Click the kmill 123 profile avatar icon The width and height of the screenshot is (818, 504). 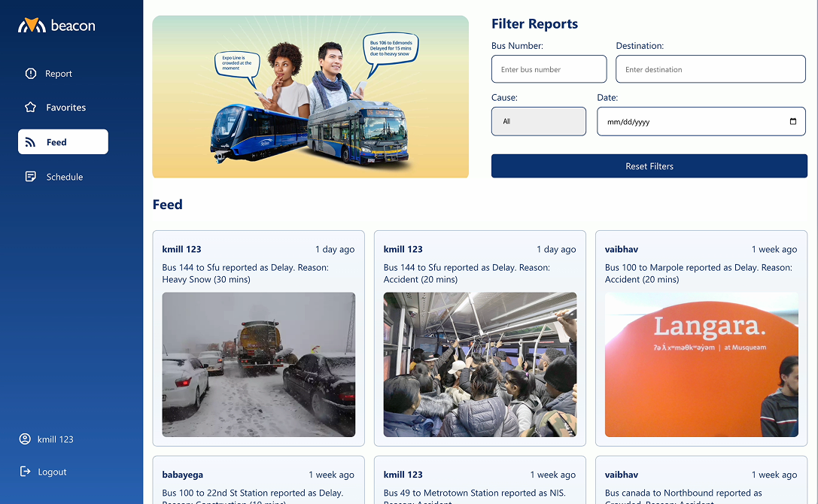pyautogui.click(x=25, y=439)
